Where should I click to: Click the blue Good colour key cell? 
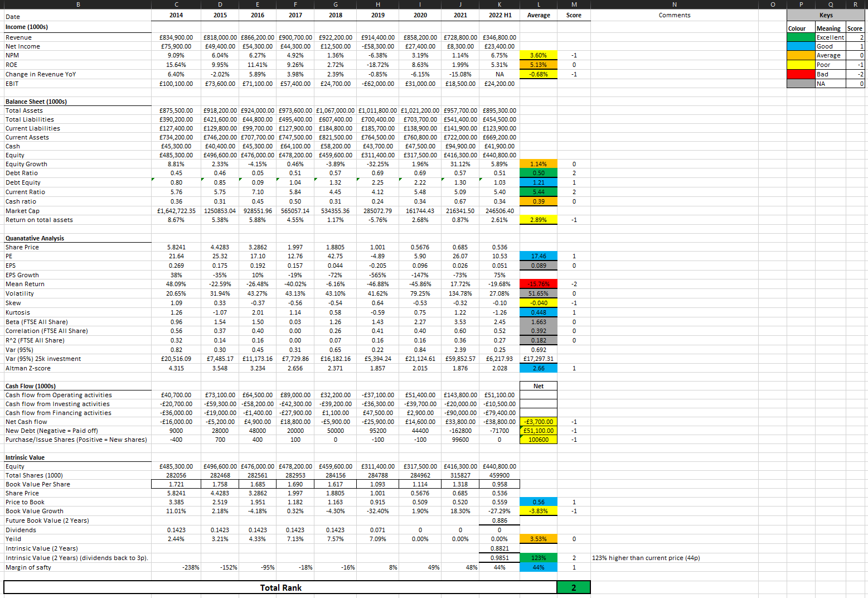[801, 46]
